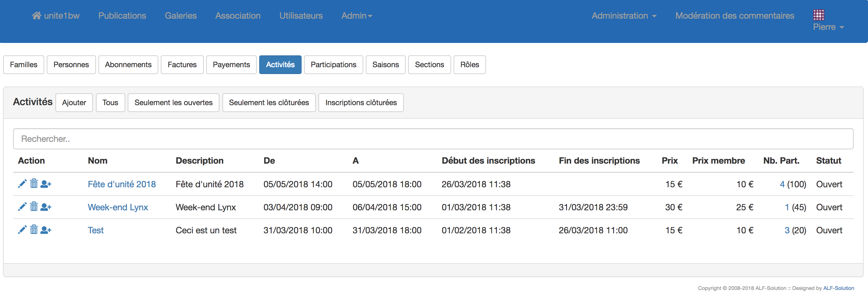868x303 pixels.
Task: Open the Fête d'unité 2018 link
Action: pyautogui.click(x=122, y=184)
